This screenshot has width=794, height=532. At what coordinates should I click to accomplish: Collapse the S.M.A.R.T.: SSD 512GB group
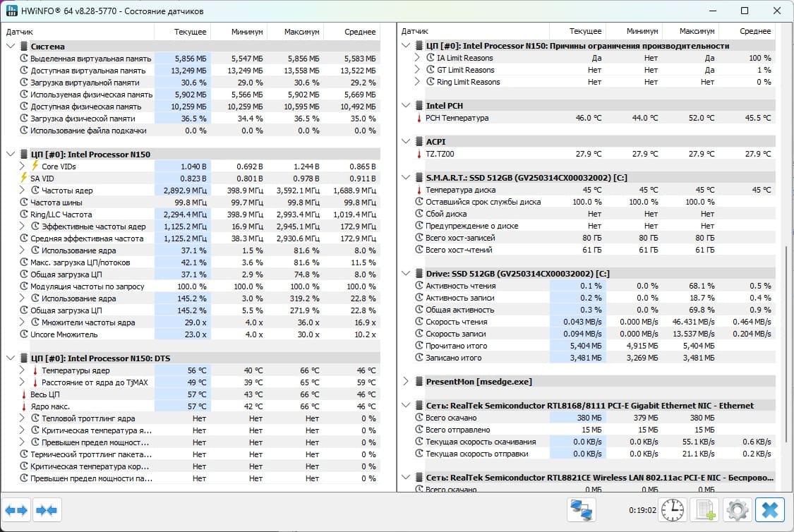point(406,177)
